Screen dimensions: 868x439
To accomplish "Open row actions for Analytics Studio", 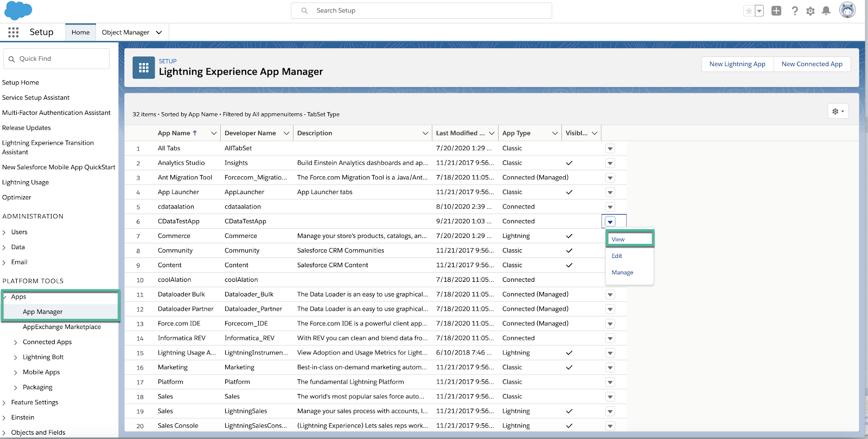I will [610, 163].
